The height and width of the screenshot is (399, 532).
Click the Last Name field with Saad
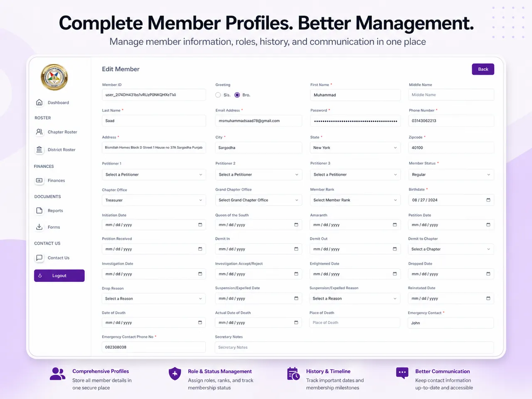tap(154, 121)
